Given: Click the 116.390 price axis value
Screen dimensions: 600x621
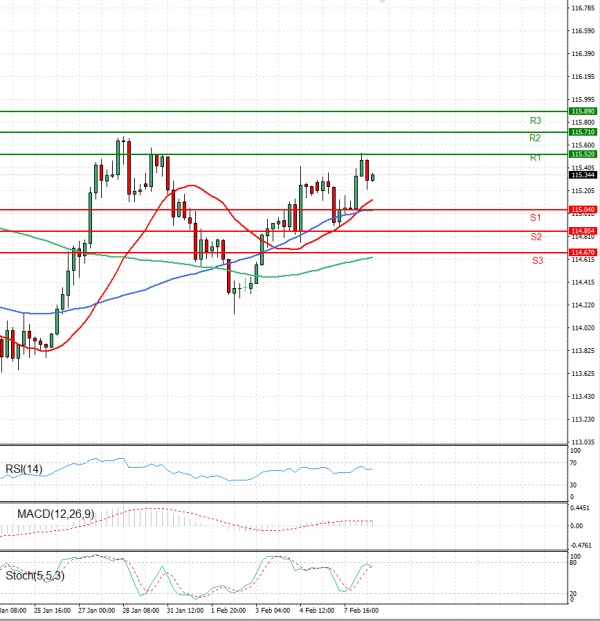Looking at the screenshot, I should click(x=583, y=53).
